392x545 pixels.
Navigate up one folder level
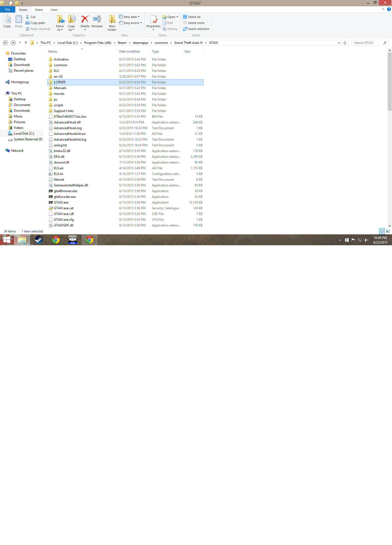pos(26,43)
